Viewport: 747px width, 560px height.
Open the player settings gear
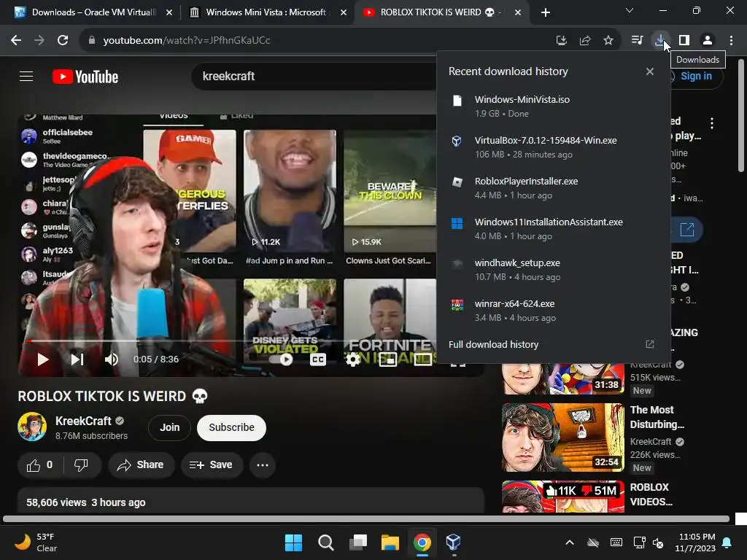click(352, 359)
